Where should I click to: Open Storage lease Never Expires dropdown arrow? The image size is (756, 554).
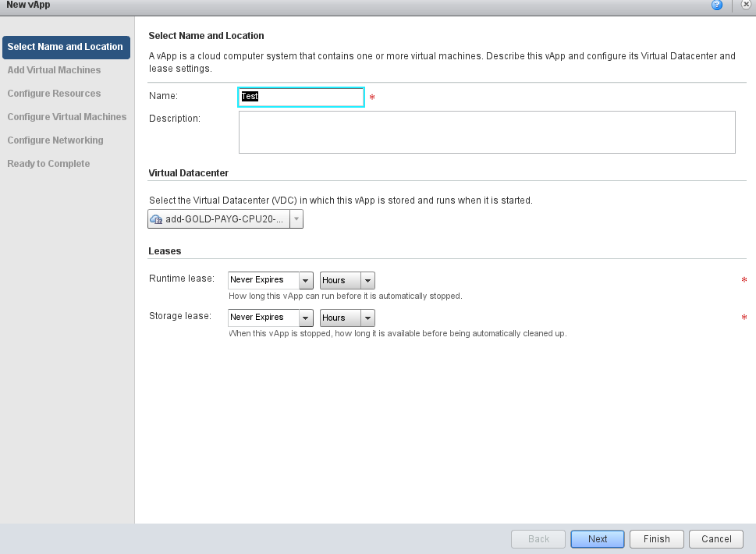306,318
